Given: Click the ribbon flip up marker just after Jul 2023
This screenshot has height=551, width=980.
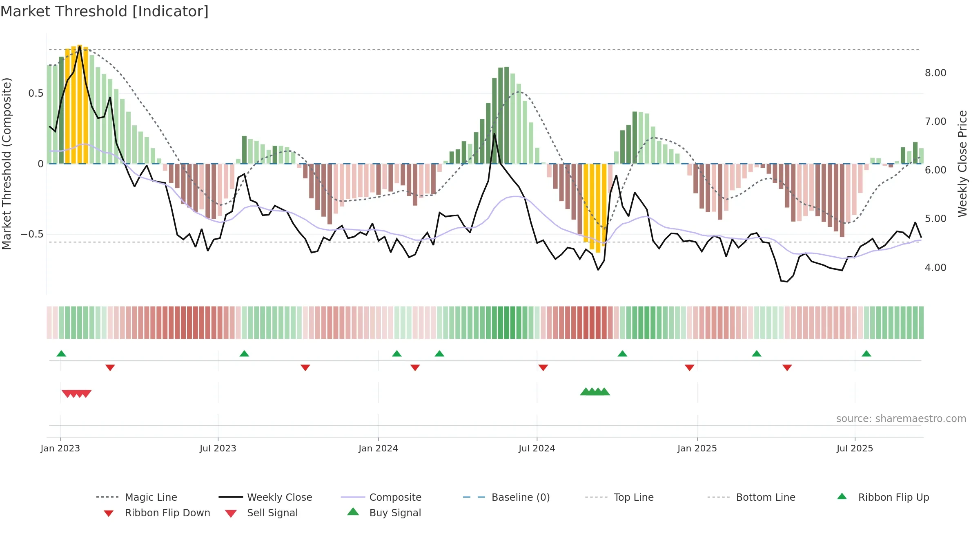Looking at the screenshot, I should [x=244, y=353].
